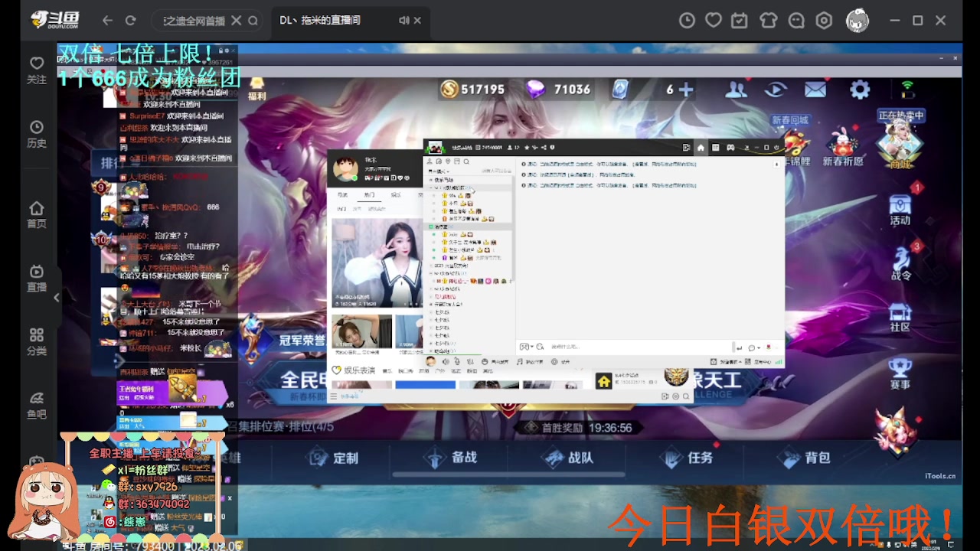The image size is (980, 551).
Task: Open the game friends icon
Action: tap(736, 90)
